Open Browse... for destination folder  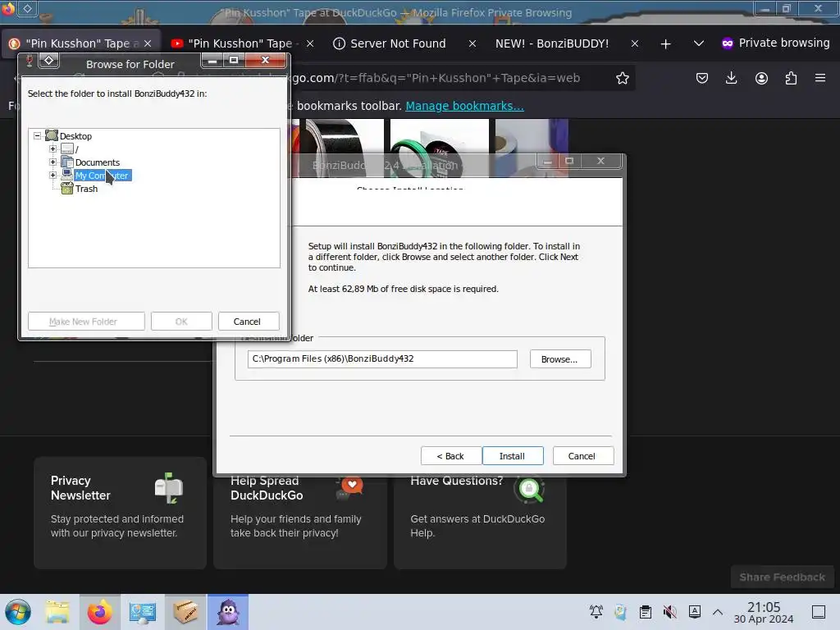click(x=559, y=359)
